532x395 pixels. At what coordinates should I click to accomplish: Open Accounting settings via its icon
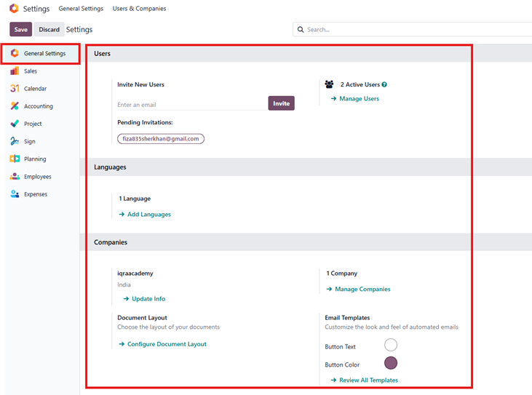tap(15, 106)
